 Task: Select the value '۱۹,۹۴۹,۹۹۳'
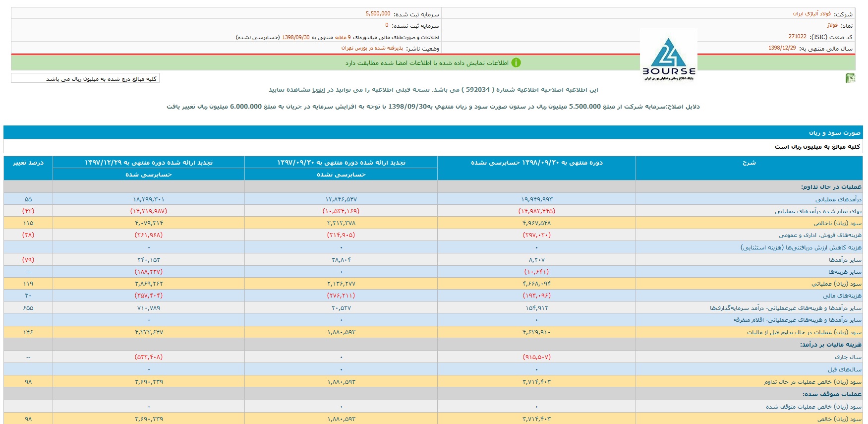[537, 199]
